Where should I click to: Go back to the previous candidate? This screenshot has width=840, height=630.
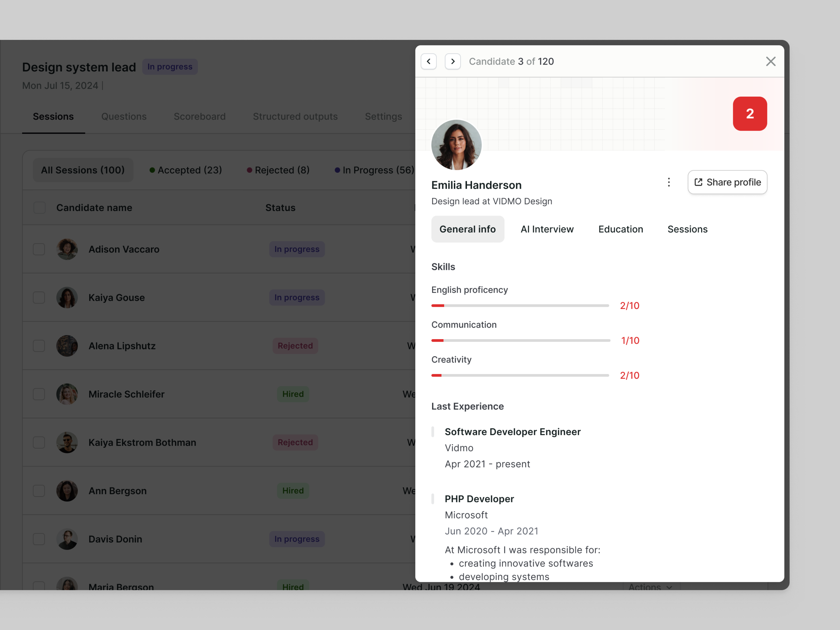click(429, 61)
